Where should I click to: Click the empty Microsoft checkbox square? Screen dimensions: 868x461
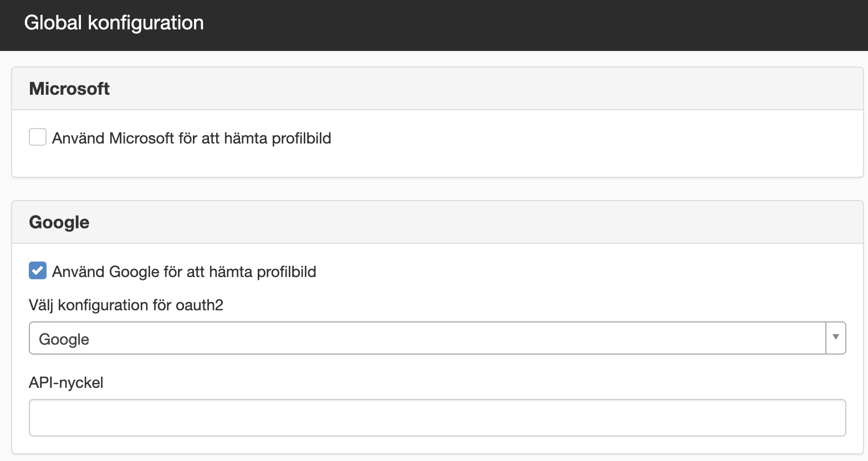[38, 137]
